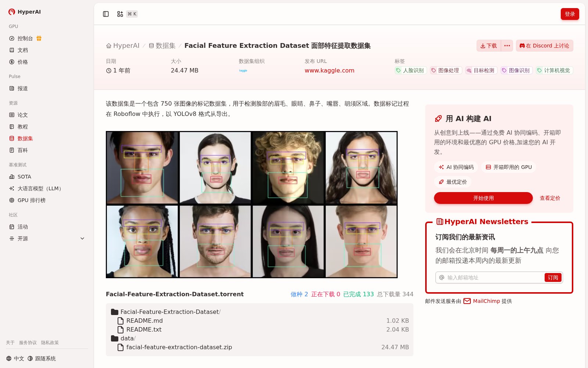Click the rocket icon beside 用 AI 构建 AI
Screen dimensions: 588x368
(438, 118)
